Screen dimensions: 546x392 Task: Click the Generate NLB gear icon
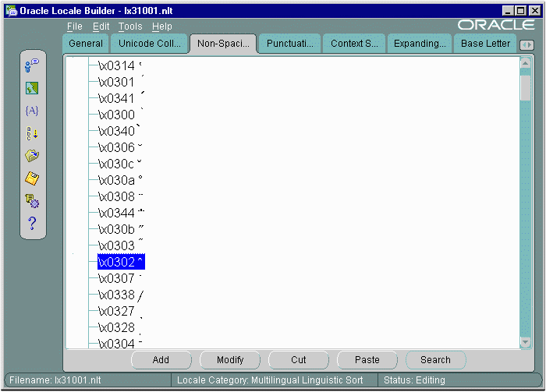pos(32,201)
